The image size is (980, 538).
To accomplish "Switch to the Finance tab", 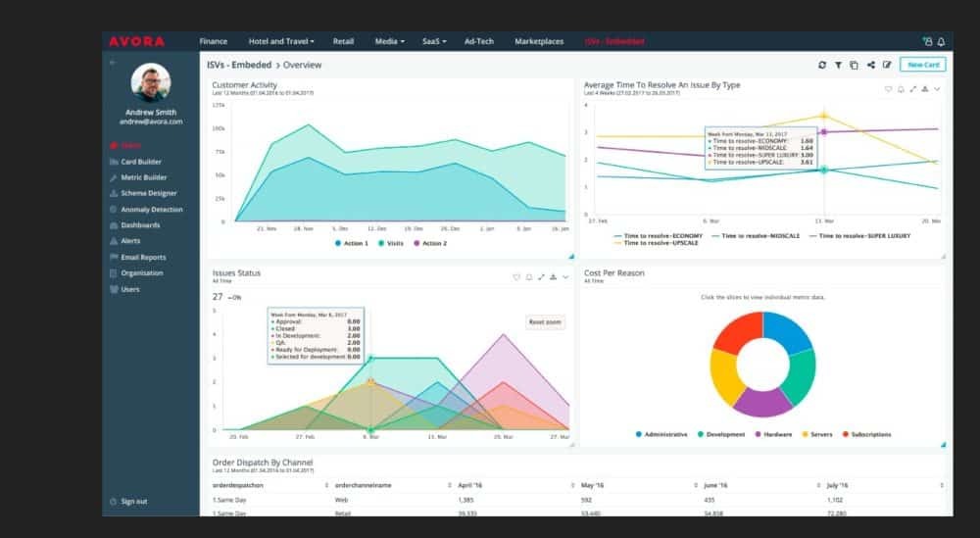I will coord(213,42).
